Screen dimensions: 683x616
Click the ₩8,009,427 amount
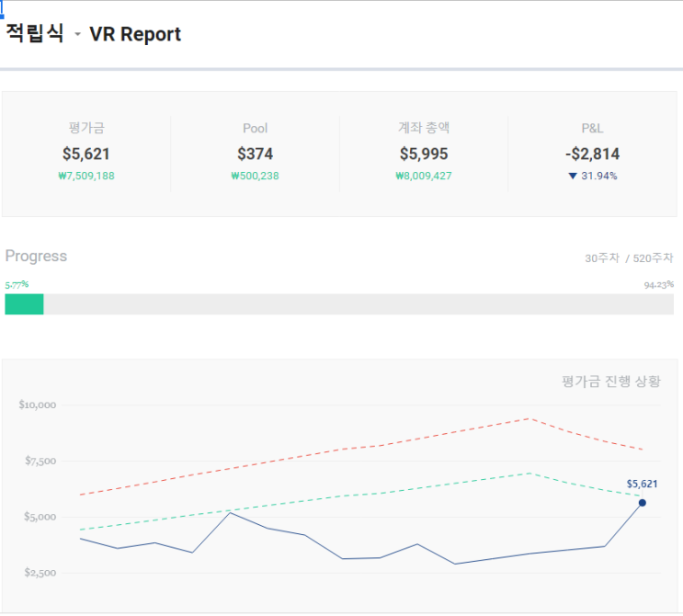pos(424,176)
